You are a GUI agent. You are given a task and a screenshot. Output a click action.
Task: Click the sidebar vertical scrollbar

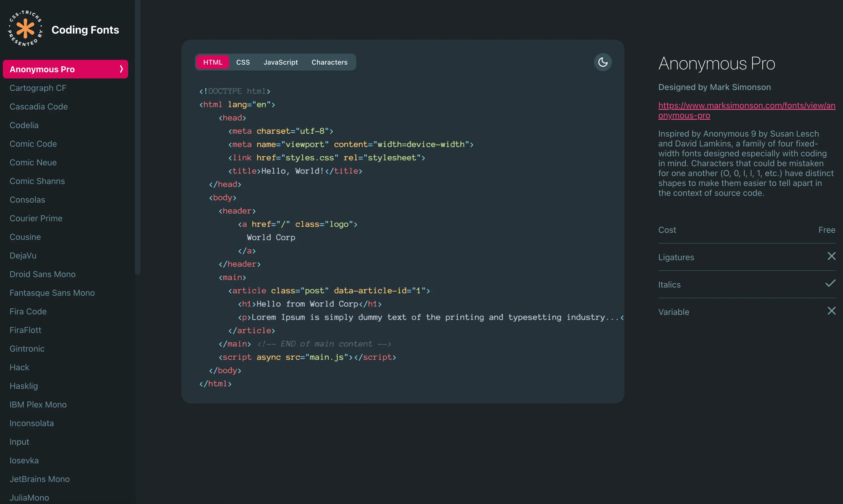pos(137,136)
